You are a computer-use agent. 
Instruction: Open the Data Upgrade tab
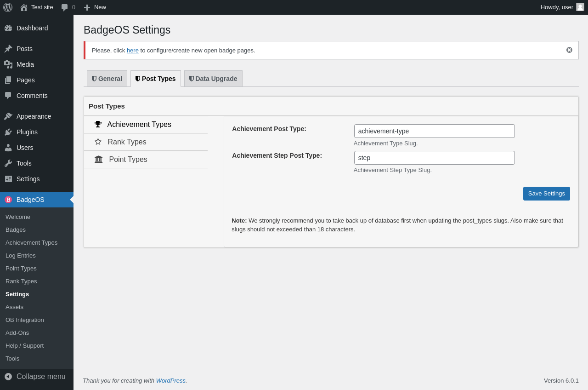(213, 79)
